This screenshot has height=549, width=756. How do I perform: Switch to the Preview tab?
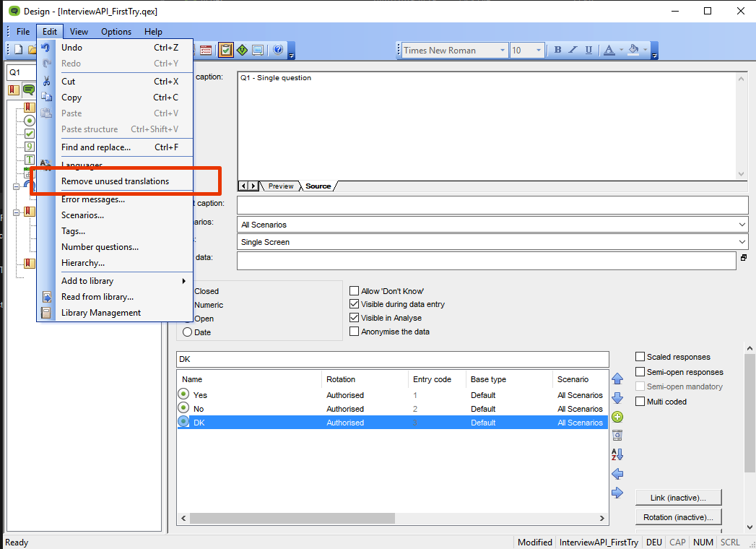[281, 186]
